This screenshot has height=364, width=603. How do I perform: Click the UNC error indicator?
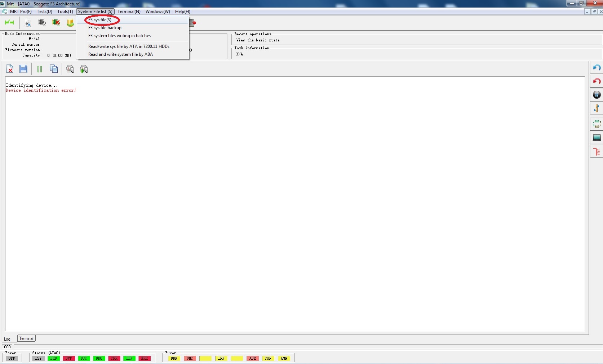click(190, 358)
